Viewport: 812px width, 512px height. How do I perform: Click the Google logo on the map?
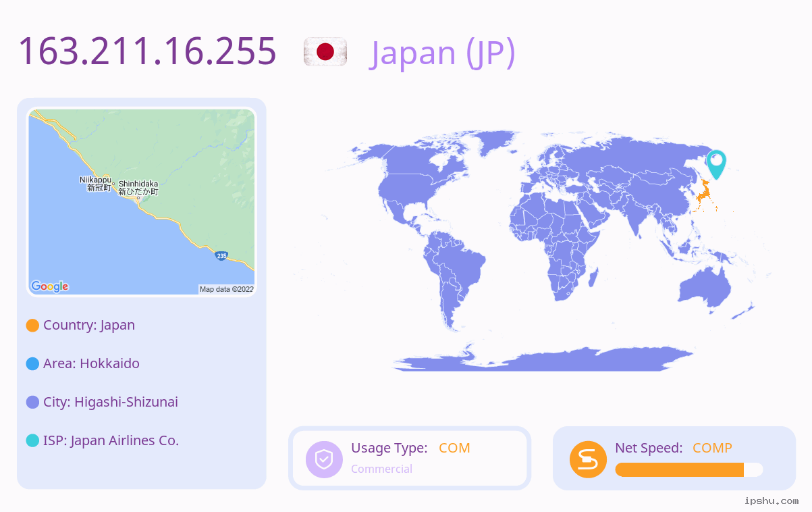click(x=50, y=286)
